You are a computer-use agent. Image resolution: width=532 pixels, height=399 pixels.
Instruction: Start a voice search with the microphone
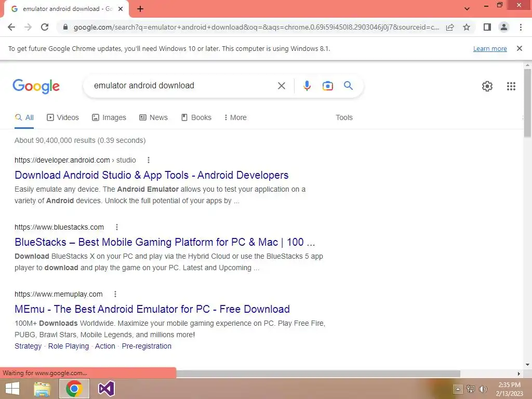pos(307,86)
